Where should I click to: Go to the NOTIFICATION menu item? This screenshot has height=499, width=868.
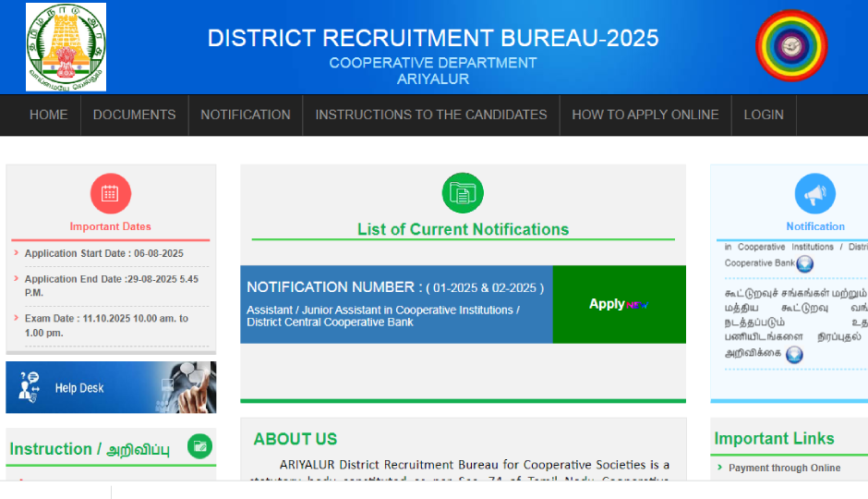point(246,115)
